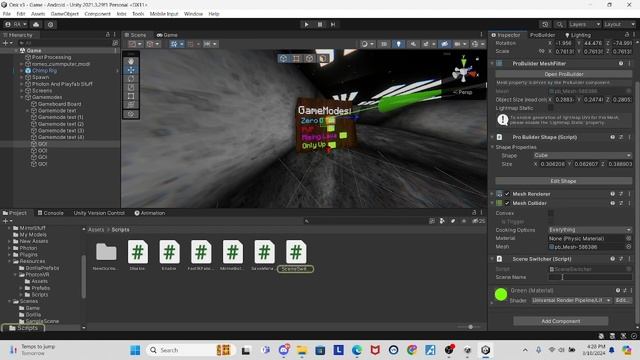Click the Green material preview sphere

(501, 294)
